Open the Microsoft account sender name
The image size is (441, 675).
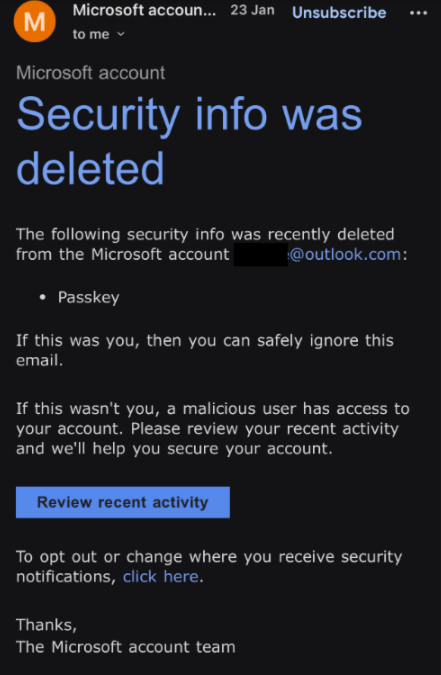(x=144, y=10)
